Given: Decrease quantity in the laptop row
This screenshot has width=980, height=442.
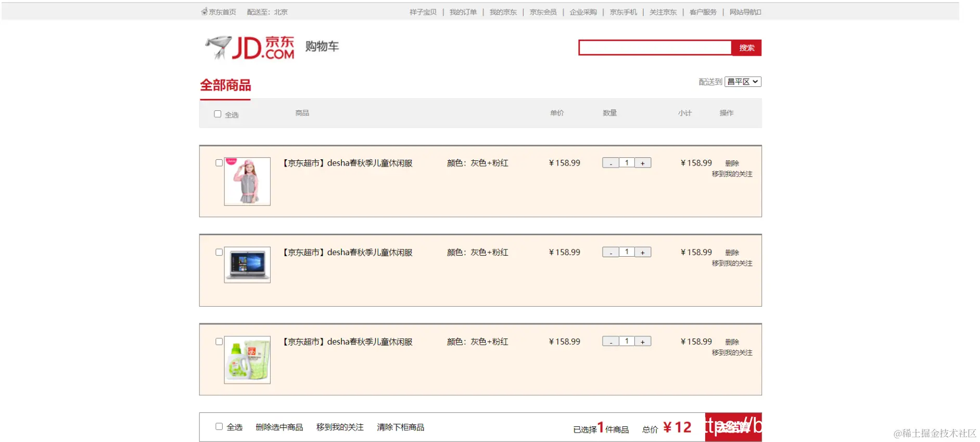Looking at the screenshot, I should 610,252.
